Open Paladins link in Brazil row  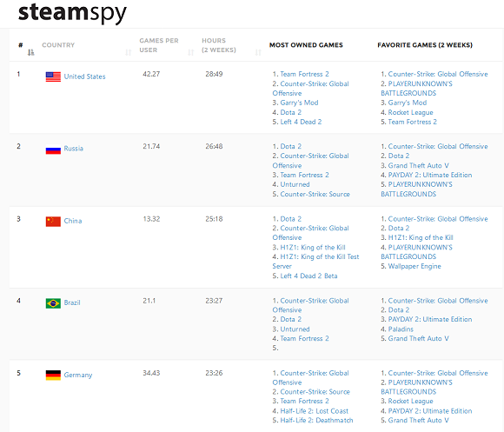[x=401, y=329]
